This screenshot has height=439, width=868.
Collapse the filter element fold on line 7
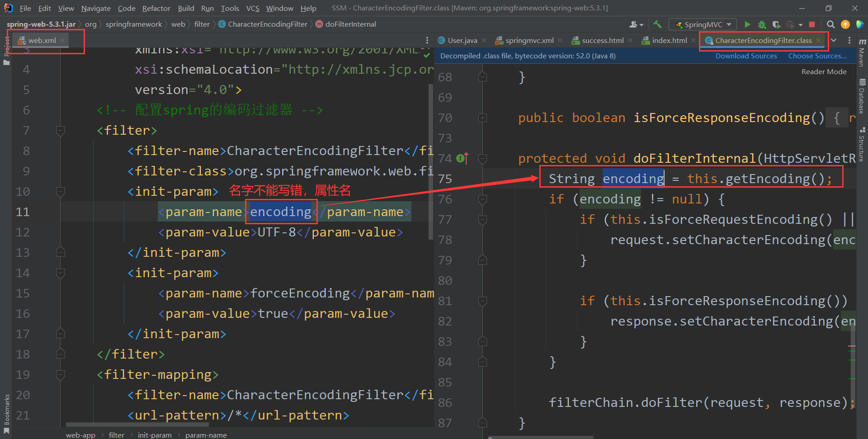click(60, 131)
